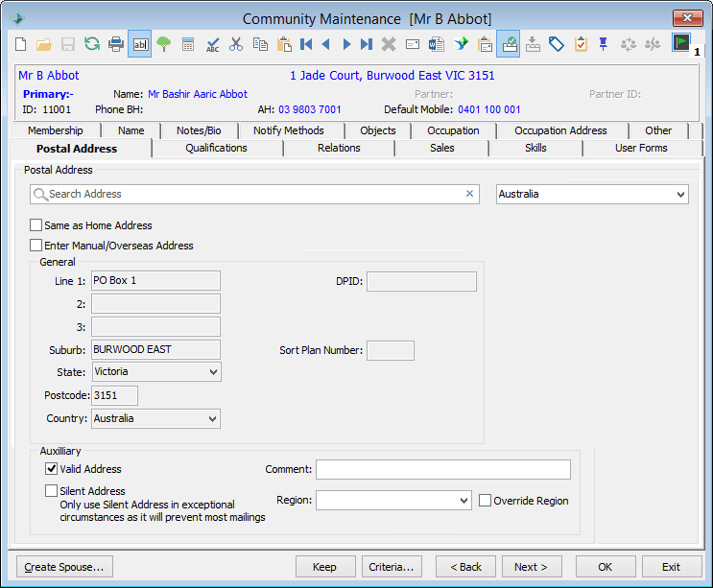Enable Enter Manual/Overseas Address checkbox
This screenshot has width=713, height=588.
coord(36,246)
